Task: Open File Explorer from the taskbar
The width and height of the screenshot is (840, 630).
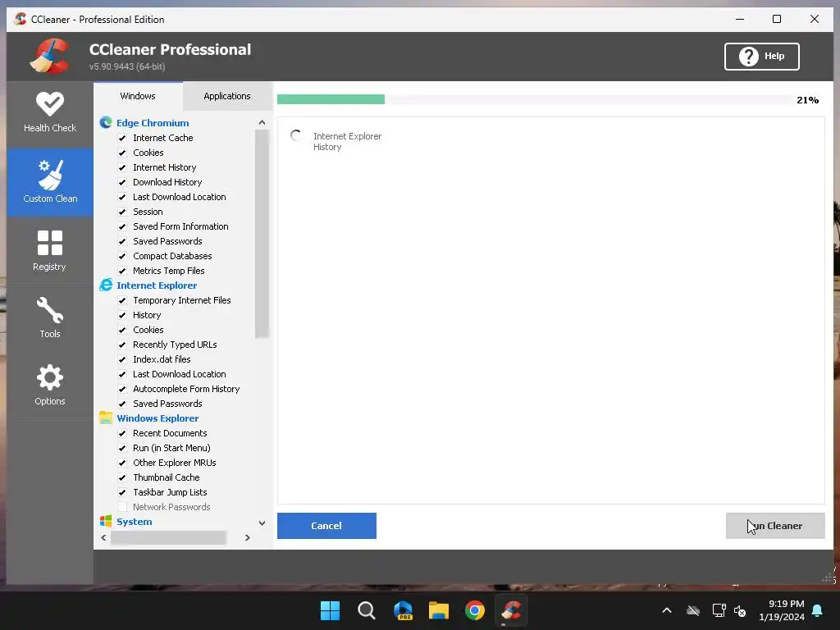Action: coord(439,610)
